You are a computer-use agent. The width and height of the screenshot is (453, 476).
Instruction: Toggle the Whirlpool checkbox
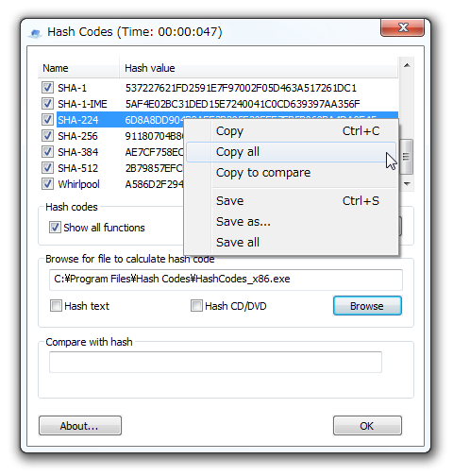[47, 183]
